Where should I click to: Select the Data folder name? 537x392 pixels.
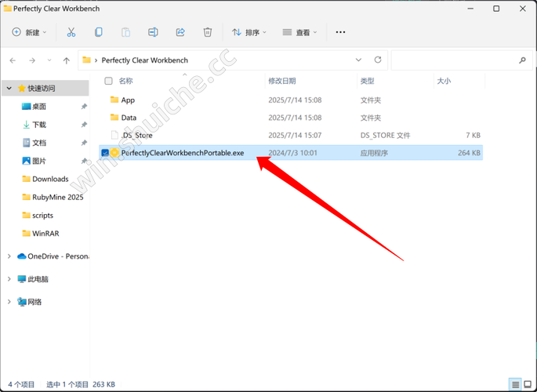point(129,118)
